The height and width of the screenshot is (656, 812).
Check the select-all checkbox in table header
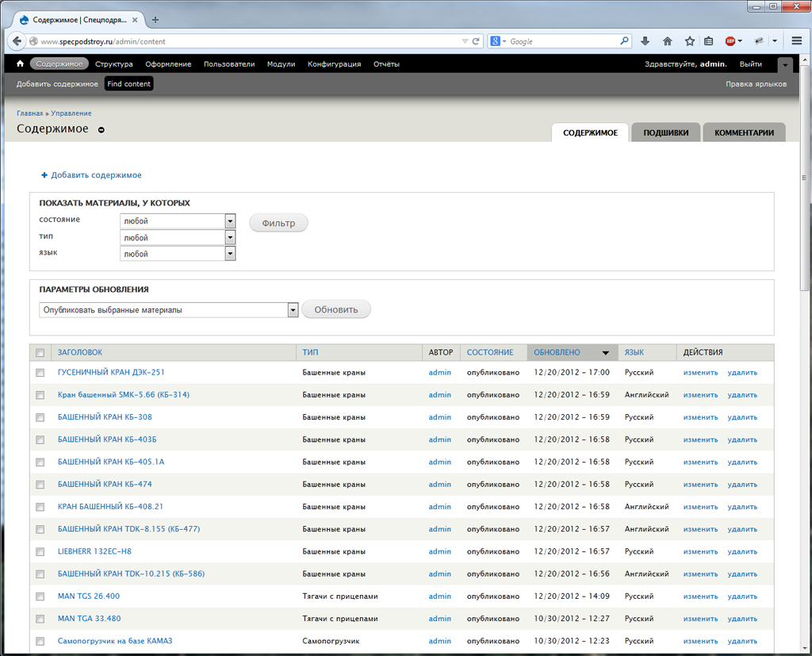[40, 353]
